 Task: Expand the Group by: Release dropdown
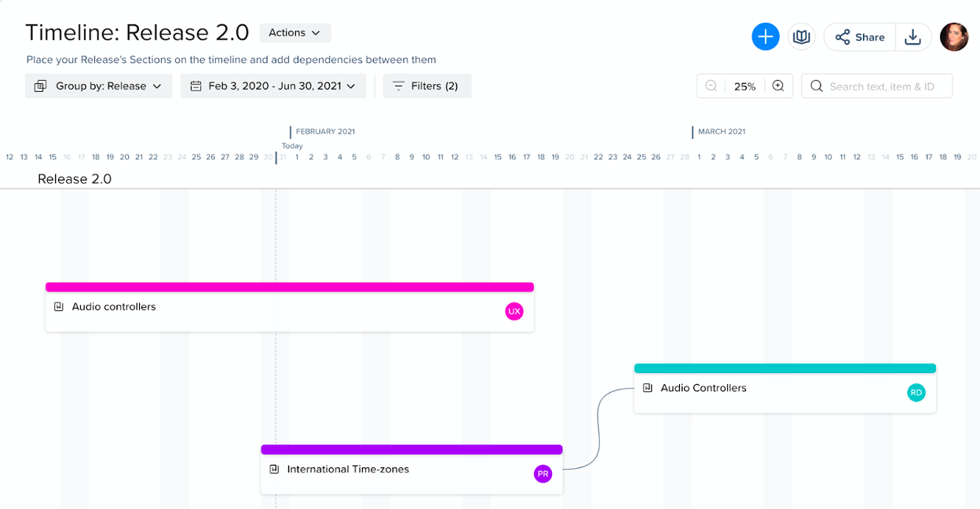[x=98, y=86]
